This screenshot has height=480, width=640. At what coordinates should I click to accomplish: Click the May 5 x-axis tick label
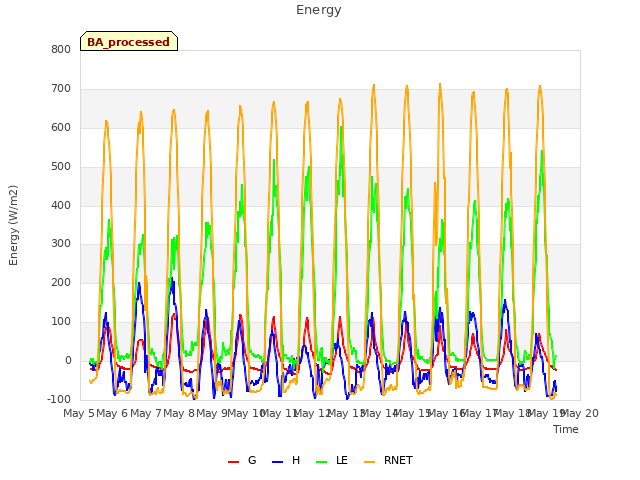[79, 413]
